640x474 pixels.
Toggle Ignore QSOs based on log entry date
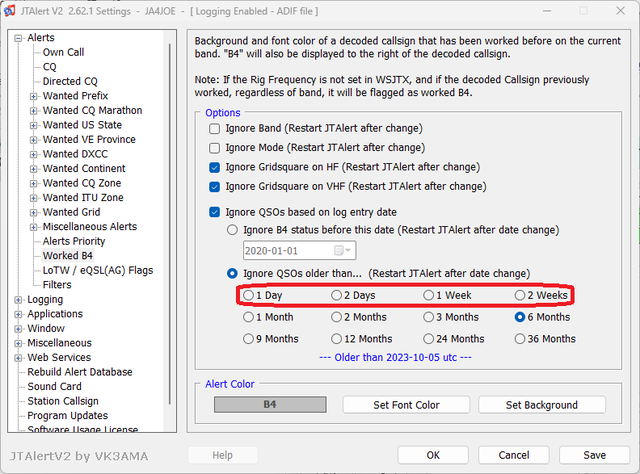(x=214, y=212)
